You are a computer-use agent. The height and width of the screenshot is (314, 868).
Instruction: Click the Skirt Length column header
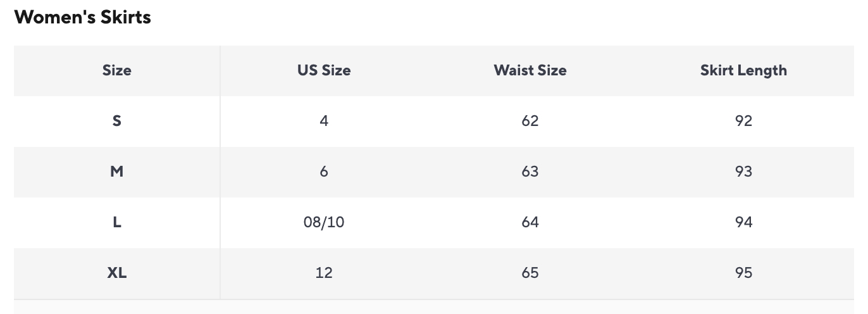pyautogui.click(x=743, y=70)
